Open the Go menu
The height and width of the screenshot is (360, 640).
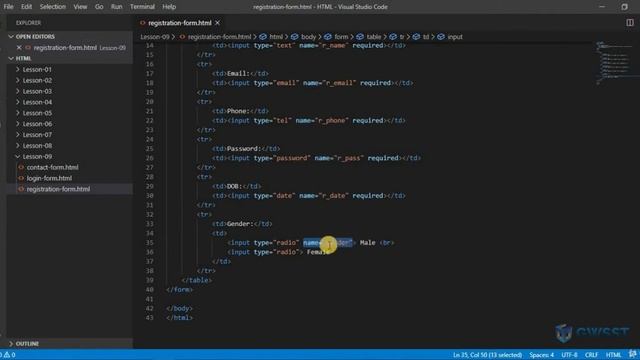click(x=99, y=7)
